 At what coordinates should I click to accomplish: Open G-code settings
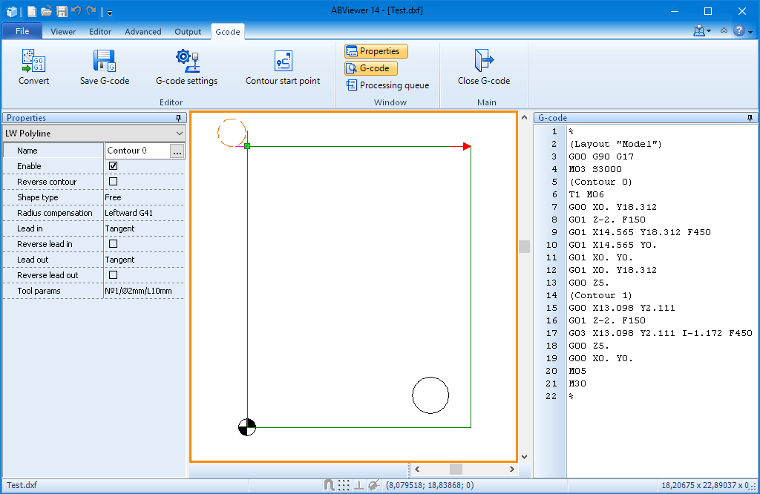pyautogui.click(x=186, y=61)
